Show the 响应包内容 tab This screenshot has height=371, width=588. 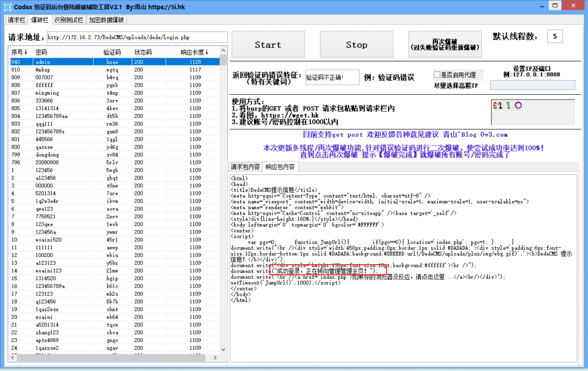(280, 167)
